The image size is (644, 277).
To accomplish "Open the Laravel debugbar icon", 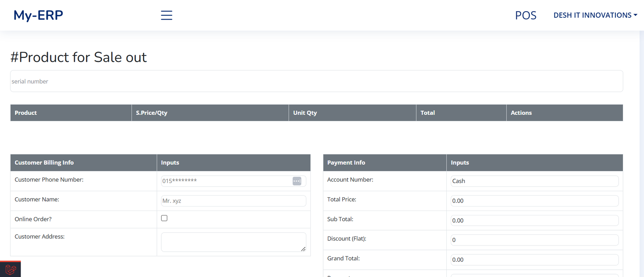I will 10,269.
